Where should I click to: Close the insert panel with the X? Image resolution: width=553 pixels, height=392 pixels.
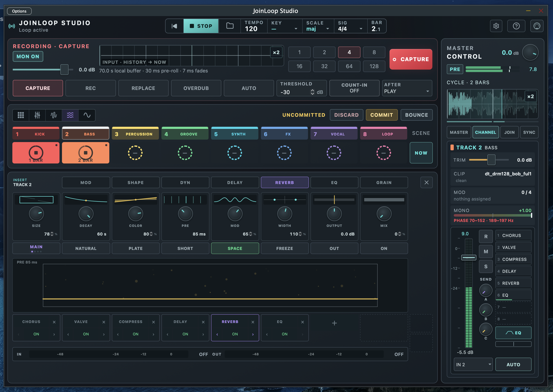tap(426, 182)
